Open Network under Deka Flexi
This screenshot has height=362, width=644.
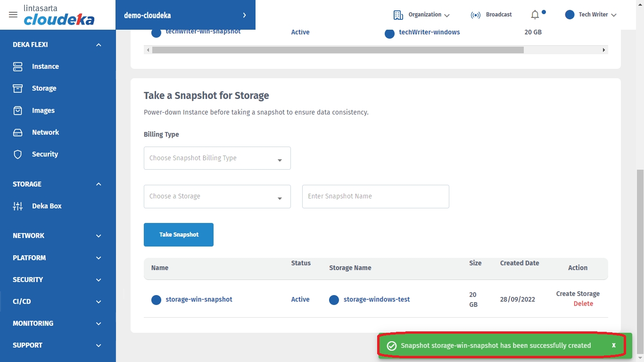click(x=45, y=132)
